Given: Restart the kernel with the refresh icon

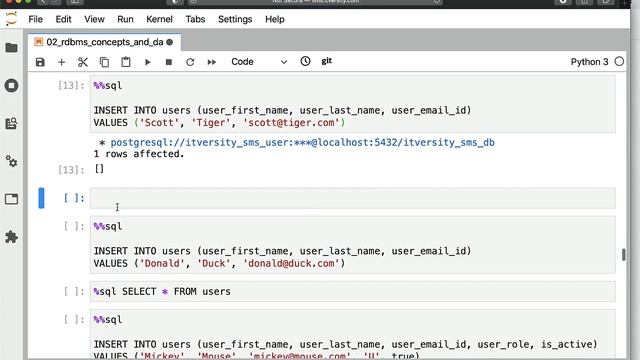Looking at the screenshot, I should point(190,62).
